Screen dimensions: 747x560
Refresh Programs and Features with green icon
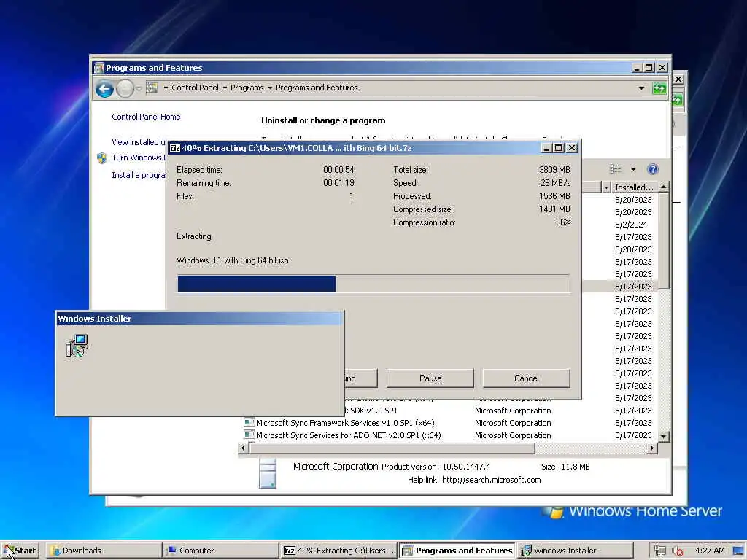click(x=659, y=88)
